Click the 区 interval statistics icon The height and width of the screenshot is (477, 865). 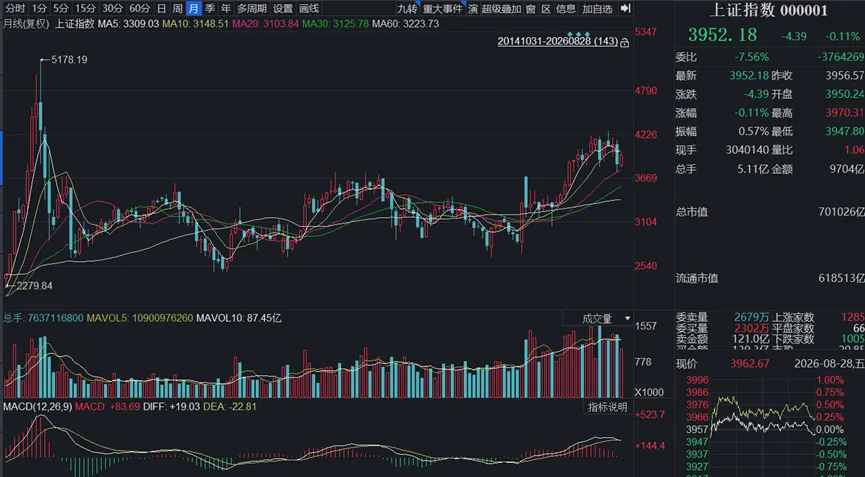pos(546,8)
